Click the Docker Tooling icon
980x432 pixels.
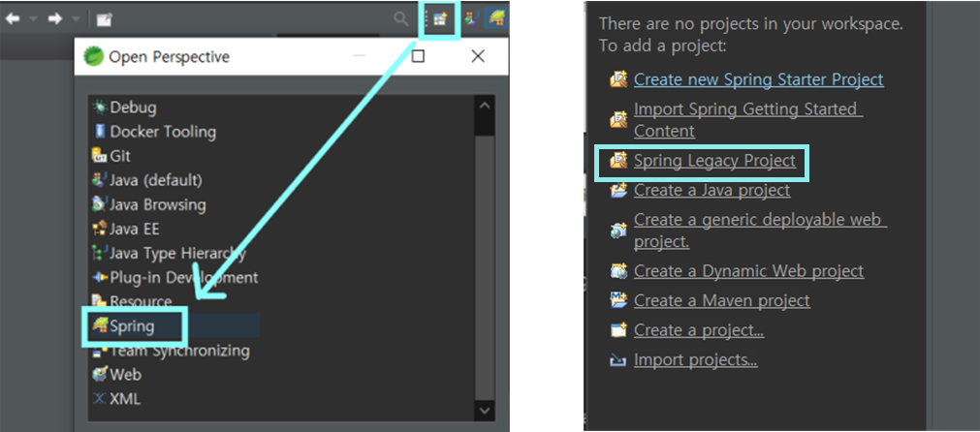[100, 132]
